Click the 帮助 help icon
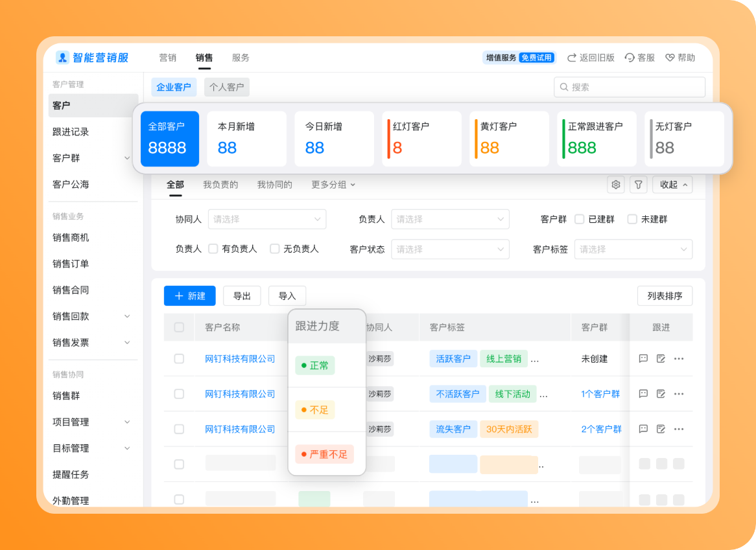756x550 pixels. (x=670, y=58)
